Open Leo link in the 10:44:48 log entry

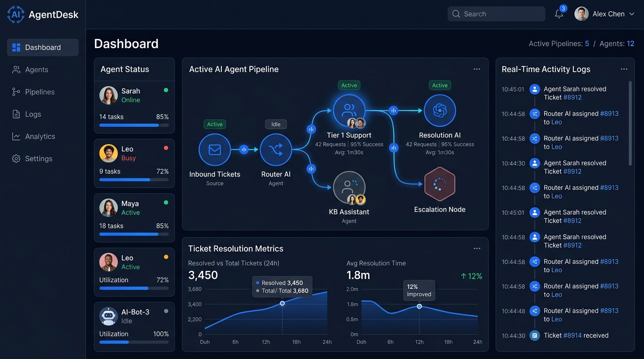[x=556, y=319]
